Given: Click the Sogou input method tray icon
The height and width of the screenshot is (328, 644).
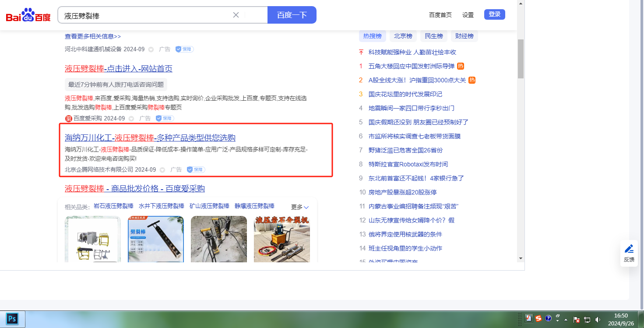Looking at the screenshot, I should [x=538, y=319].
